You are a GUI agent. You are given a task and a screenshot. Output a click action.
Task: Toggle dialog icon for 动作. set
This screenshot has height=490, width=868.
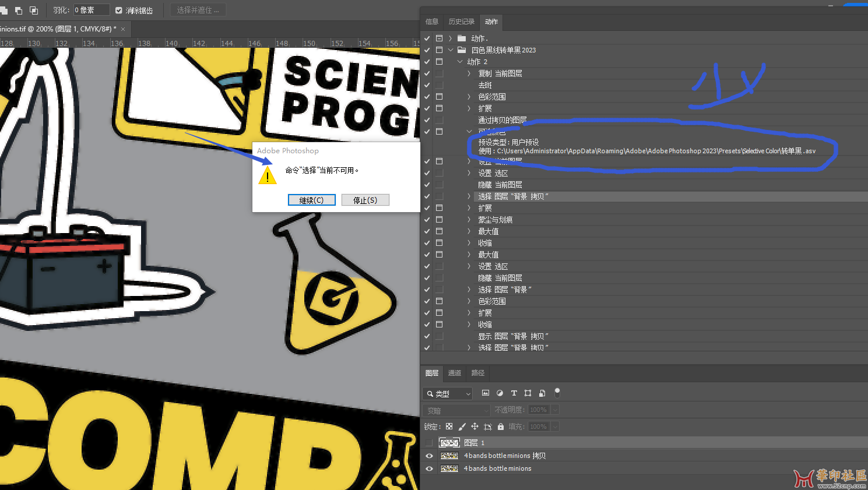tap(439, 38)
